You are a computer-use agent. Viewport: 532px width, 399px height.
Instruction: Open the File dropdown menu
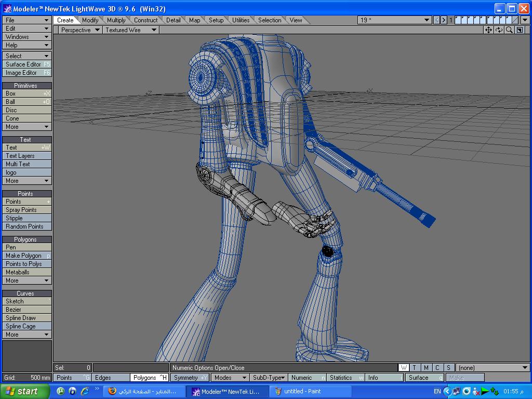27,20
